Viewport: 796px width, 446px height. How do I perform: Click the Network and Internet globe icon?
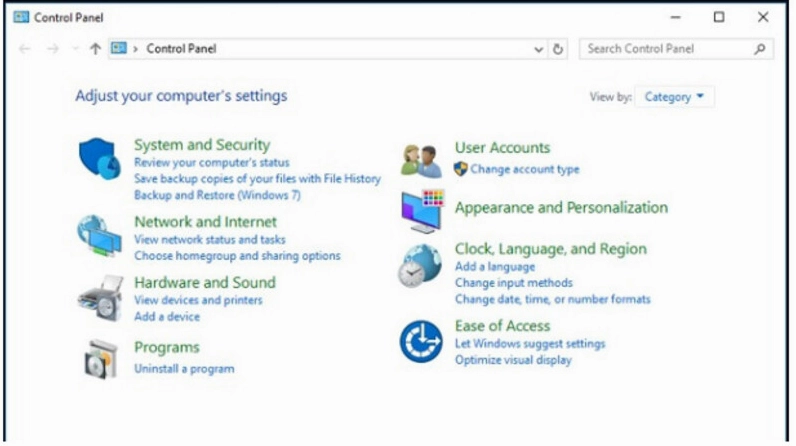pos(99,237)
